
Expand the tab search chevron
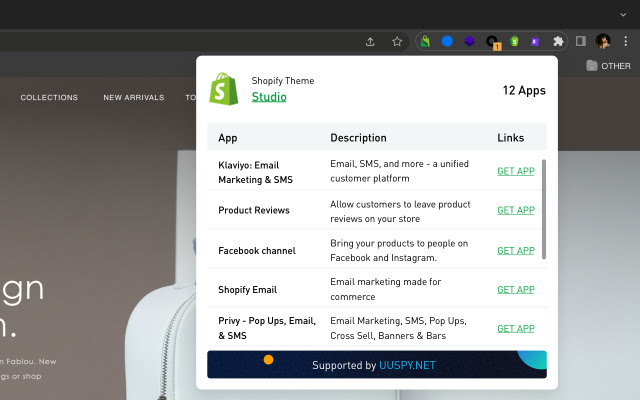(623, 15)
